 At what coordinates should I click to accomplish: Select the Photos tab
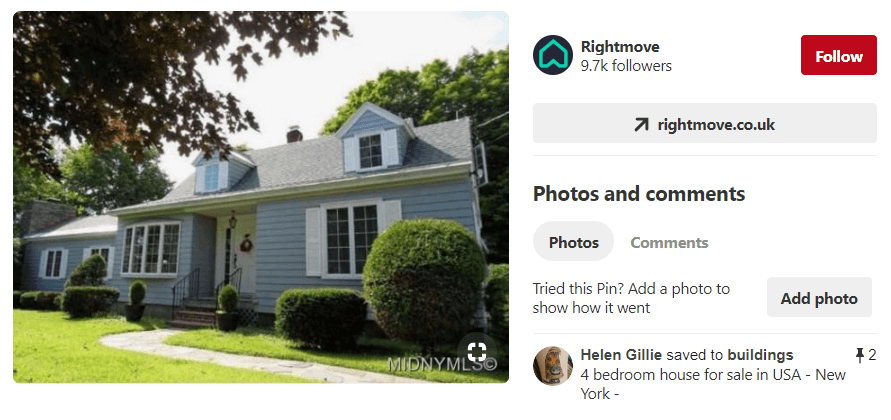point(573,242)
